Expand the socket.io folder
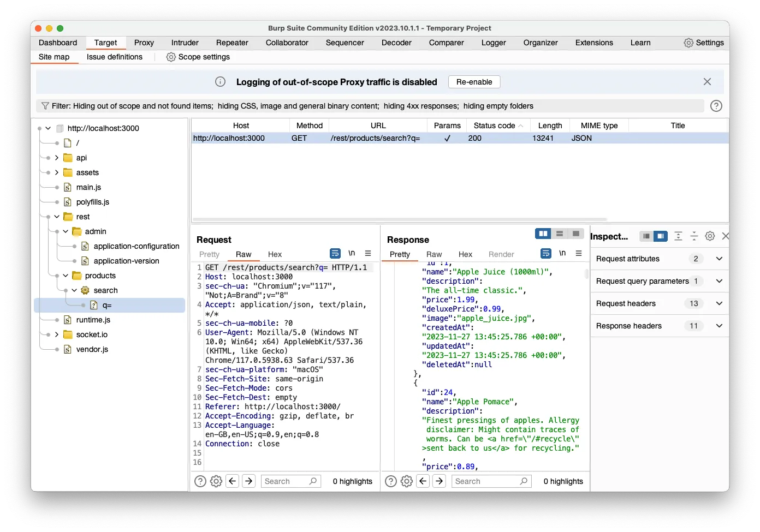Screen dimensions: 760x532 [57, 334]
